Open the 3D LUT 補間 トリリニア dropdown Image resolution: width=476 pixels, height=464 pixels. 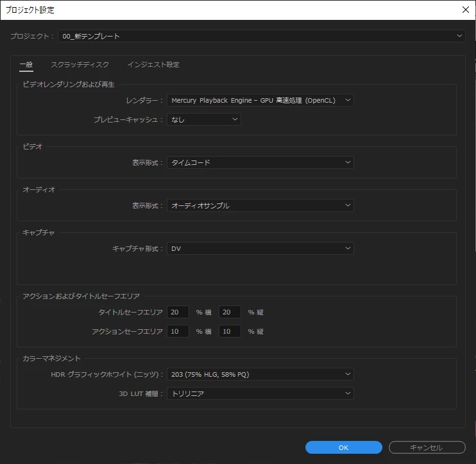pyautogui.click(x=260, y=393)
